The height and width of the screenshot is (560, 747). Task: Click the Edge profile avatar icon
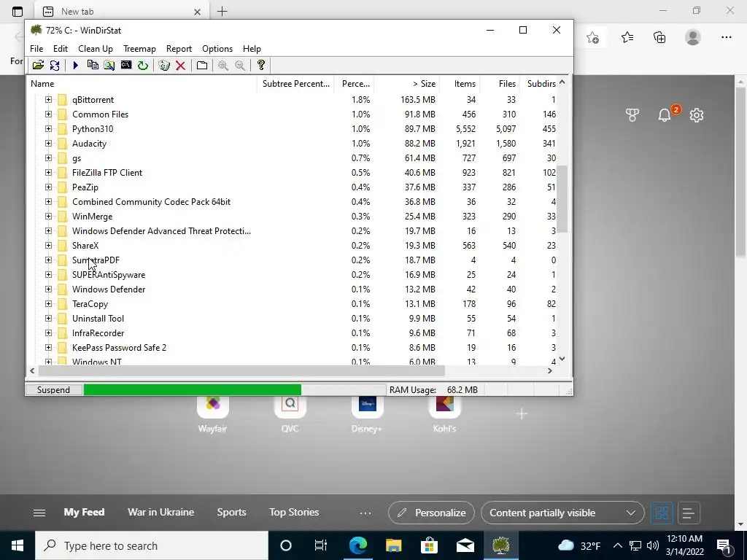tap(693, 37)
